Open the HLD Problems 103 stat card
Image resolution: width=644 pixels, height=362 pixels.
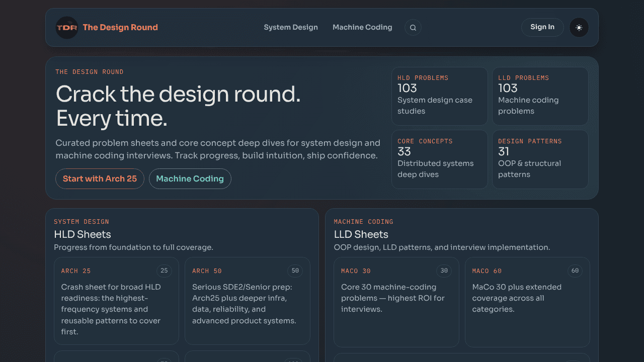point(440,96)
